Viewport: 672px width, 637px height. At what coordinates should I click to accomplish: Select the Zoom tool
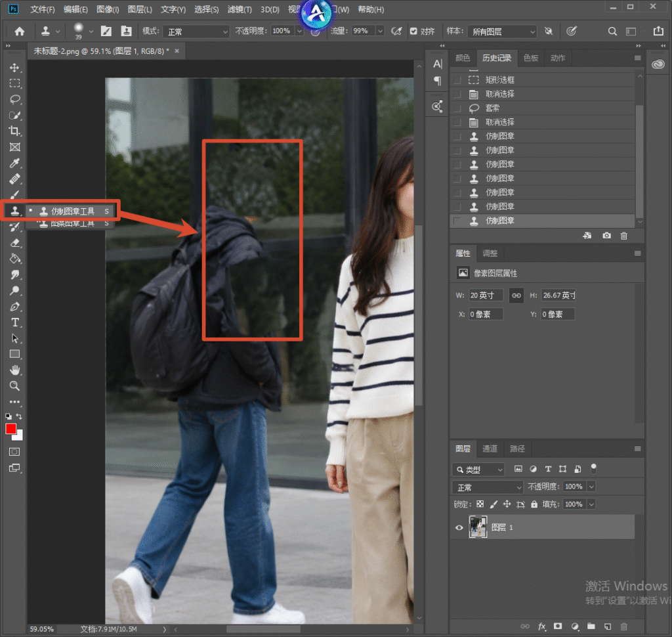(14, 386)
